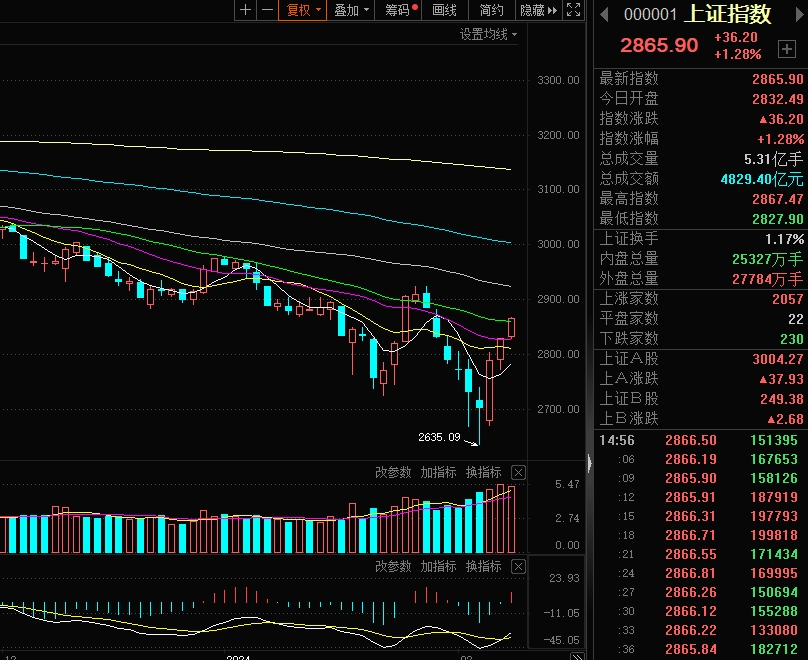Click 加指标 in the volume panel
808x660 pixels.
[x=439, y=472]
